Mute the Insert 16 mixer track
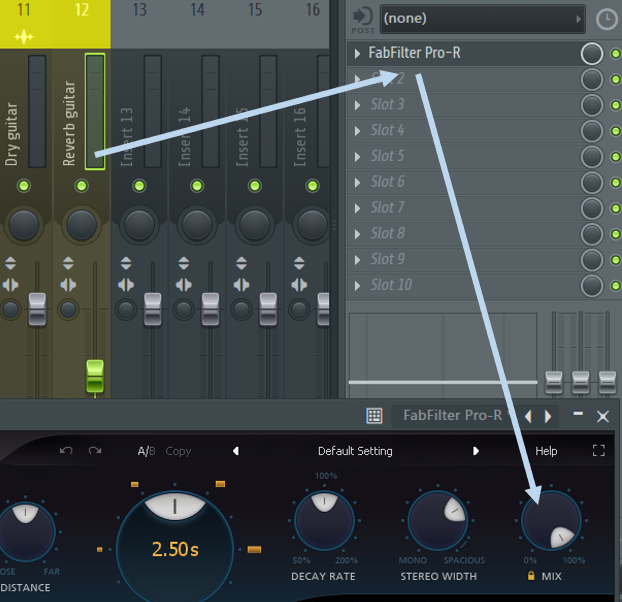This screenshot has width=622, height=602. (313, 186)
